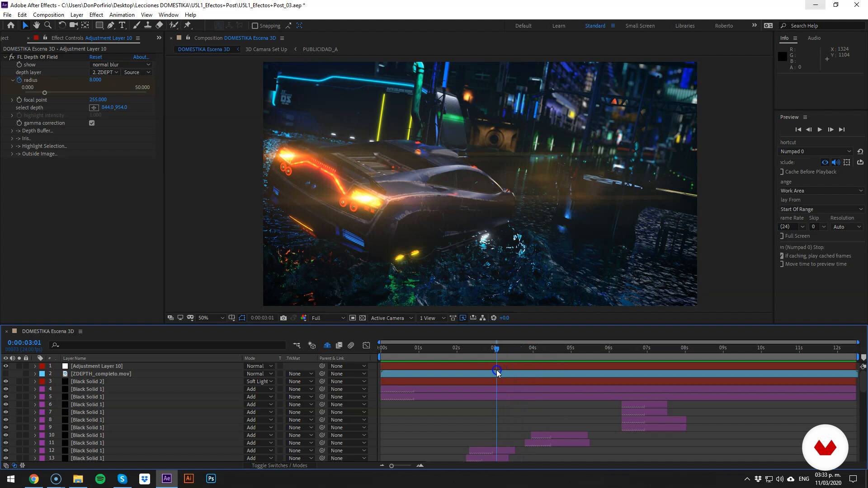Select the Pen tool
Image resolution: width=868 pixels, height=488 pixels.
tap(111, 25)
